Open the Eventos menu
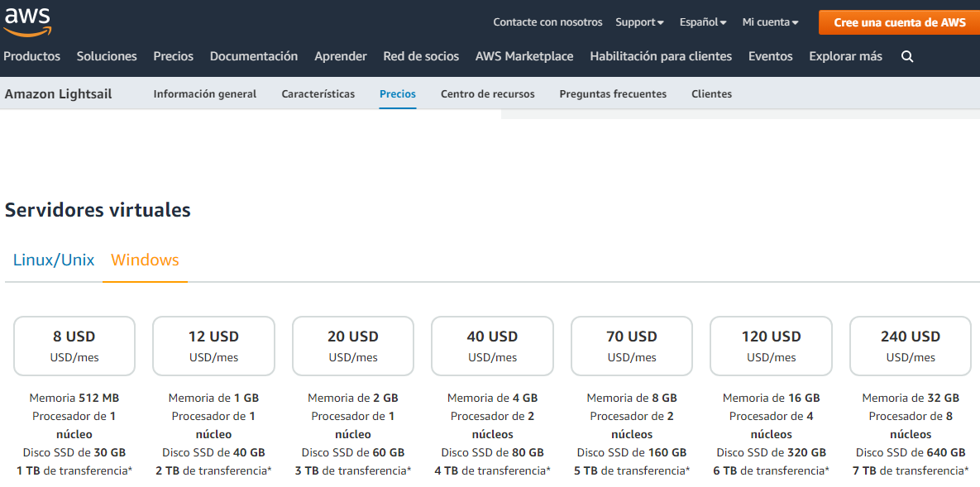 click(771, 56)
